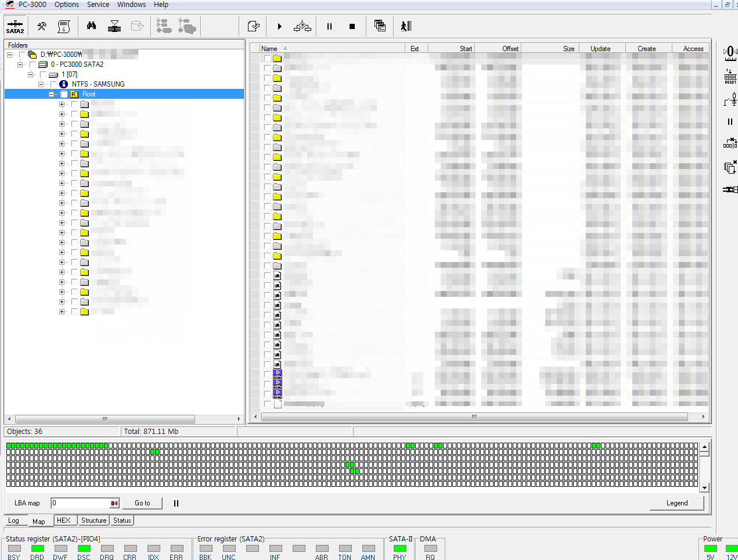Collapse the Root folder node
This screenshot has width=738, height=560.
click(x=51, y=94)
